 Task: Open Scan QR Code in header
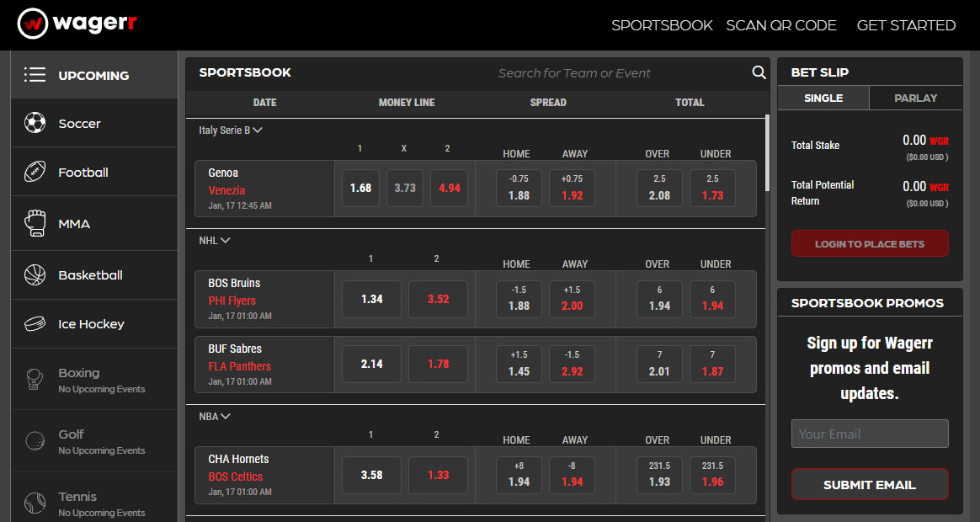point(780,25)
